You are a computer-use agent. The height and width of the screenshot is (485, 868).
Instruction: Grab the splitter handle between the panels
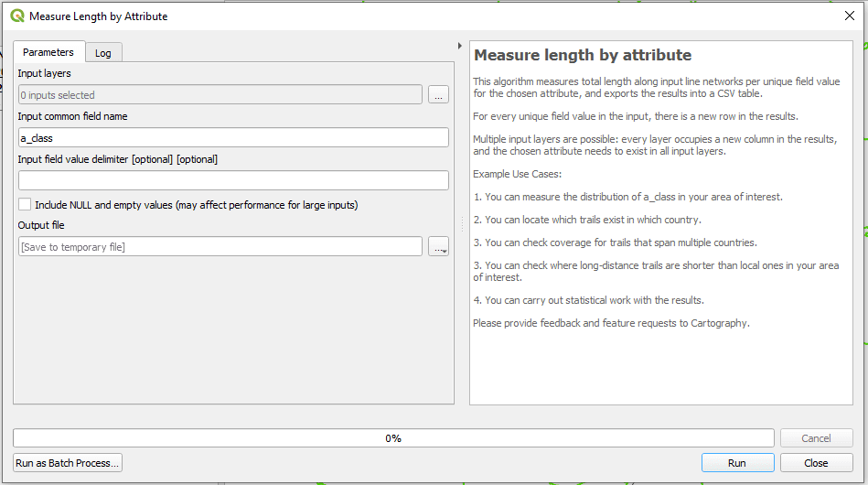point(462,223)
